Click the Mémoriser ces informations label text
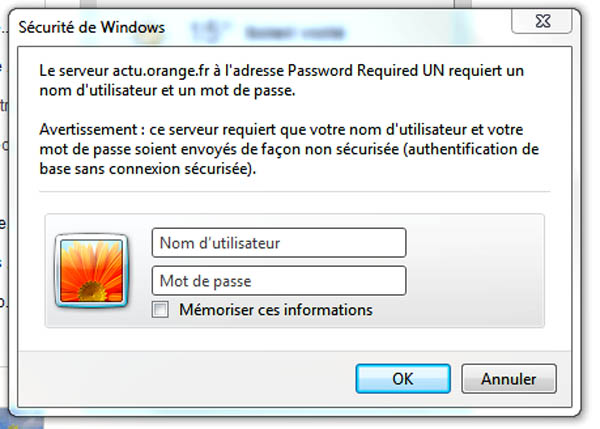 [x=275, y=310]
